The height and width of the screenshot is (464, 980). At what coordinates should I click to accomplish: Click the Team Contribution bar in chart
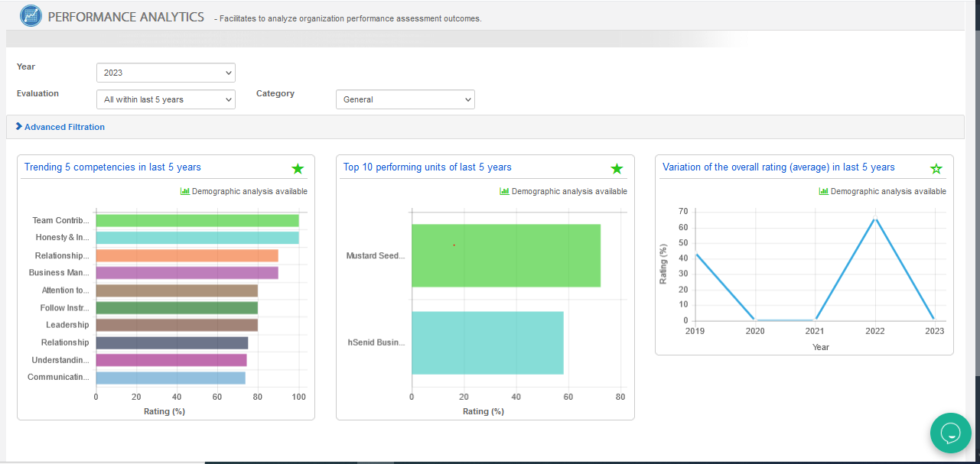click(x=197, y=220)
